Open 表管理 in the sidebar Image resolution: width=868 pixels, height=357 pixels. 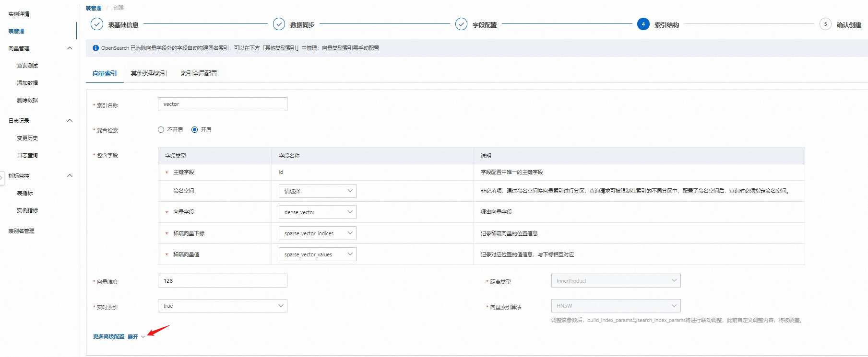click(16, 31)
